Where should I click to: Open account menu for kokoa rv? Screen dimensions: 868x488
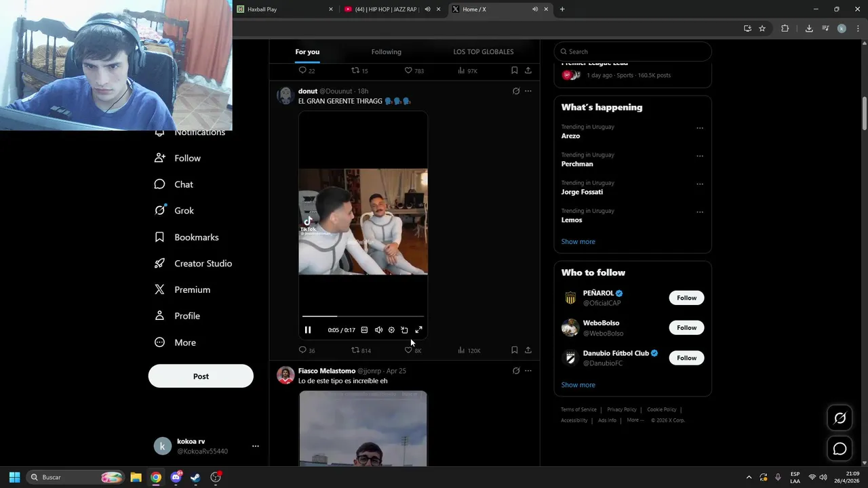206,446
